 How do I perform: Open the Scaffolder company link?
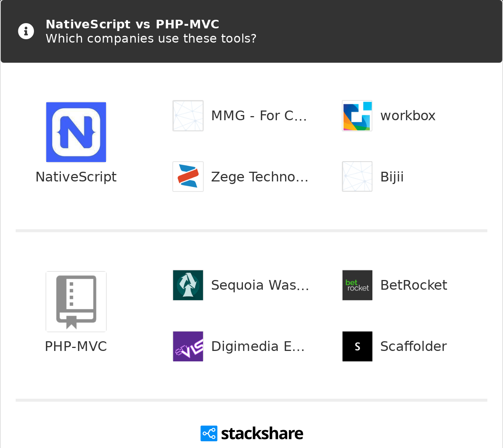click(x=413, y=346)
